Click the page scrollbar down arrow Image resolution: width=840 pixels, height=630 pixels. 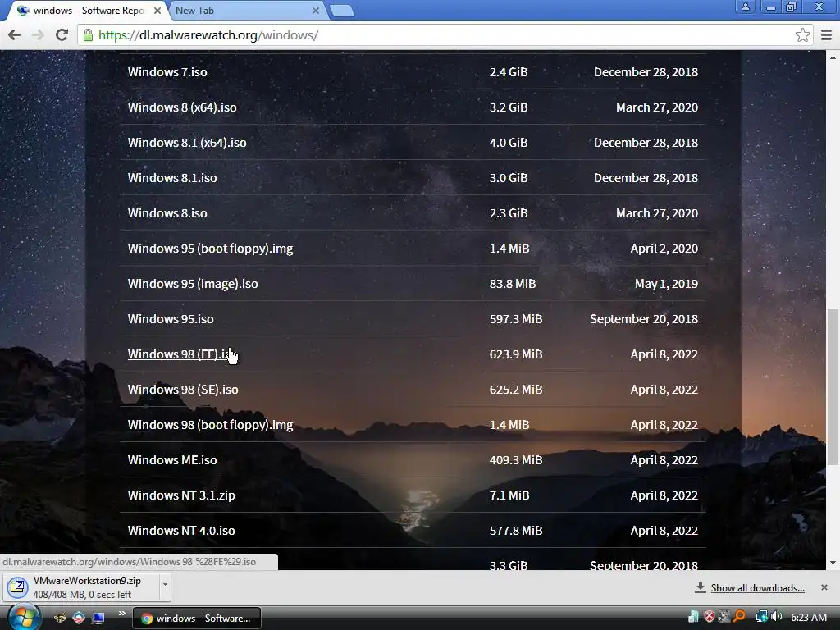[833, 563]
